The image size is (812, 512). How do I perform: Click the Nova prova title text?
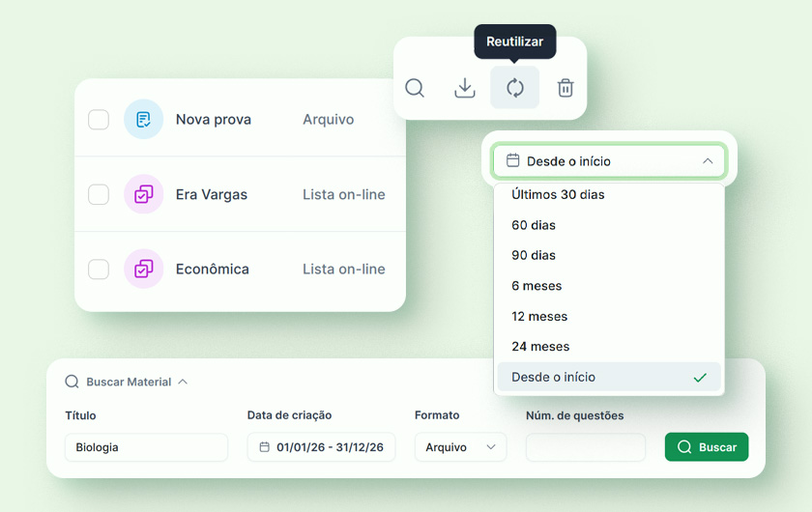pos(214,120)
